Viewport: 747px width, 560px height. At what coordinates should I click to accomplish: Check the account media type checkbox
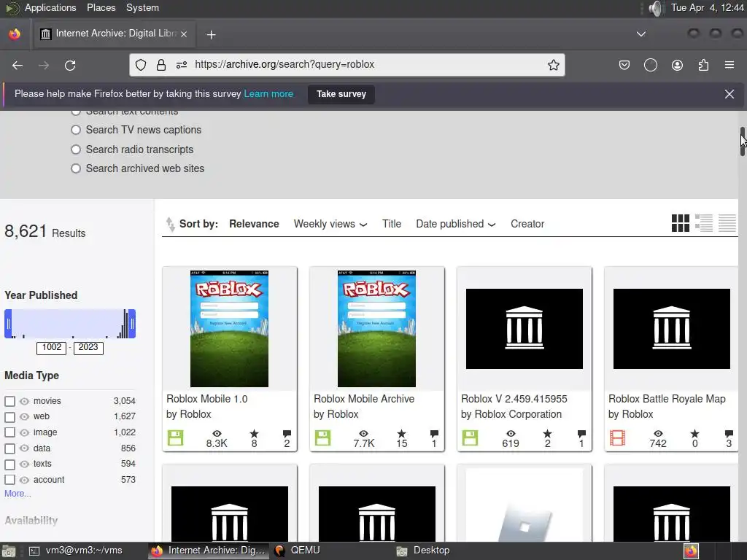point(10,480)
